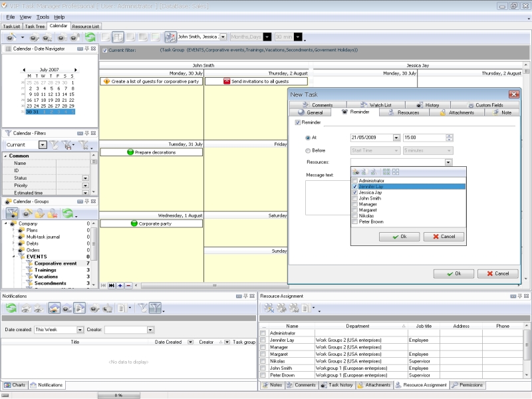Open the Resources dropdown in Reminder tab
This screenshot has width=532, height=399.
(x=448, y=162)
